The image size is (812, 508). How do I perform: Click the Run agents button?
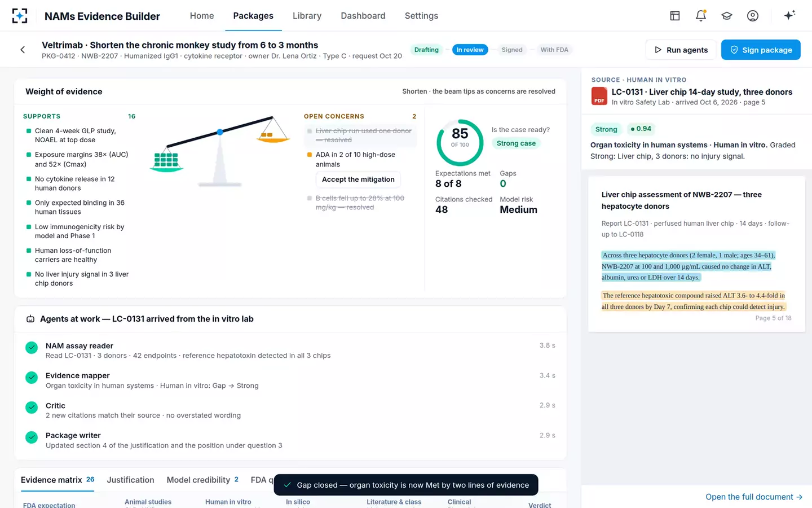(x=681, y=50)
